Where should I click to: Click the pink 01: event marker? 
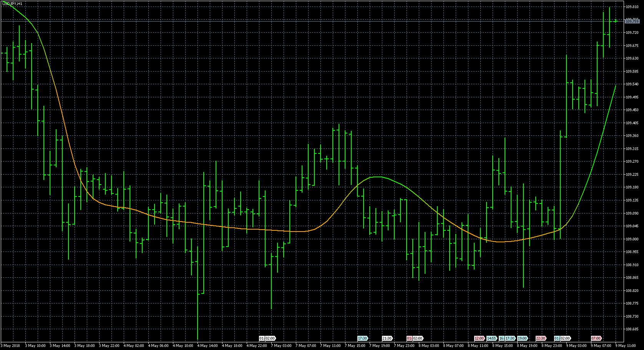coord(409,338)
